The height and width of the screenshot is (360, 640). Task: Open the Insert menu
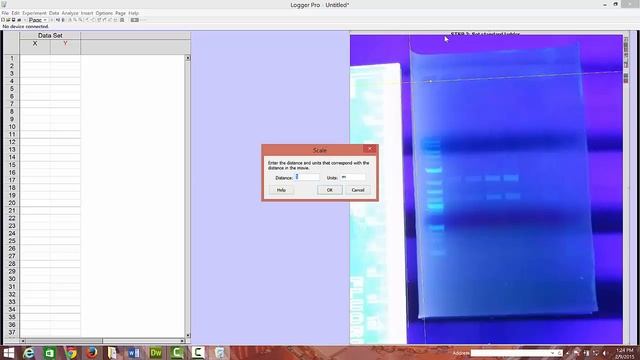(87, 13)
